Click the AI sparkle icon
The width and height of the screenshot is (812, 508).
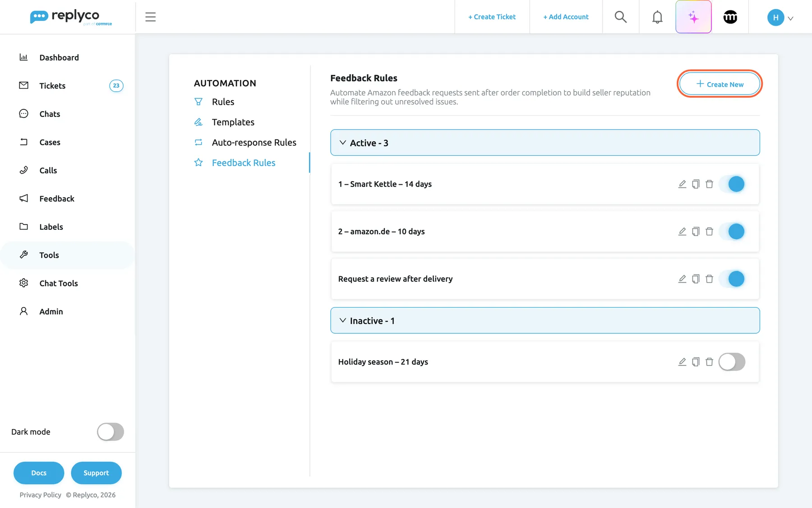(x=693, y=17)
